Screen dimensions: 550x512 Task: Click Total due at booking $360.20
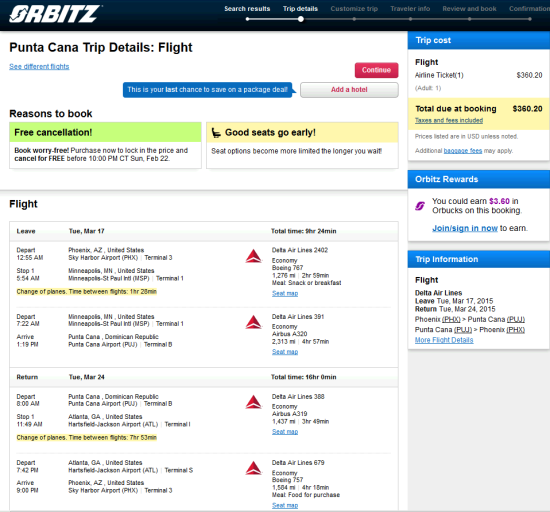pos(479,109)
